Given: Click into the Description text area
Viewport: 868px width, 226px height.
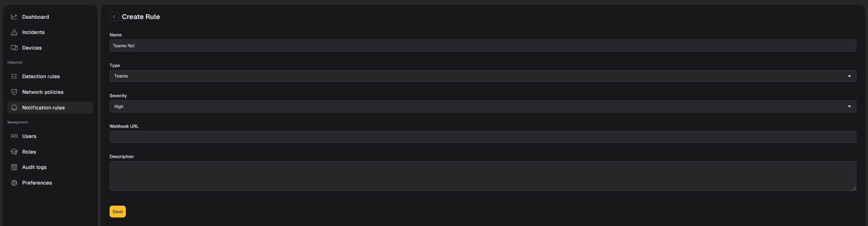Looking at the screenshot, I should (483, 176).
